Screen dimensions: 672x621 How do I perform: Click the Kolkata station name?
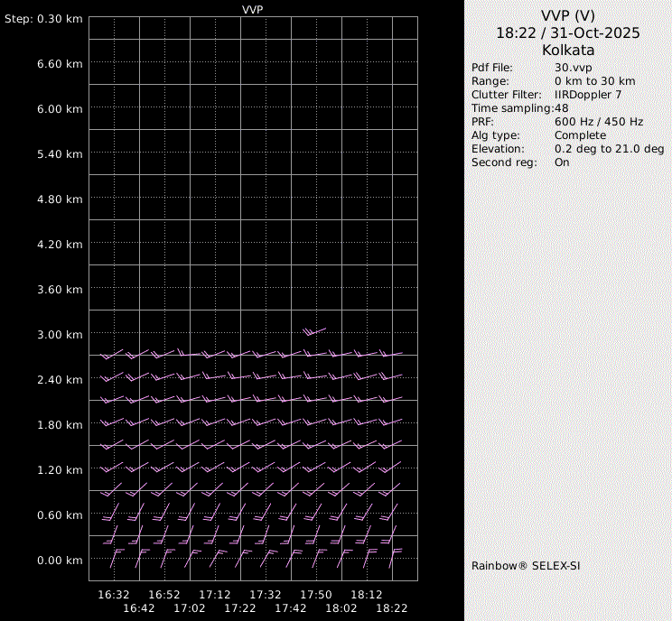[x=567, y=50]
